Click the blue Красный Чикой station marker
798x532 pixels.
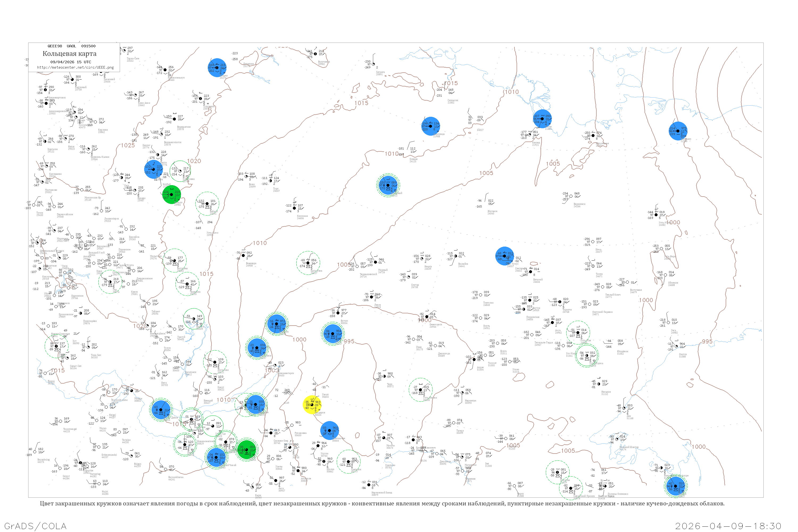[216, 457]
